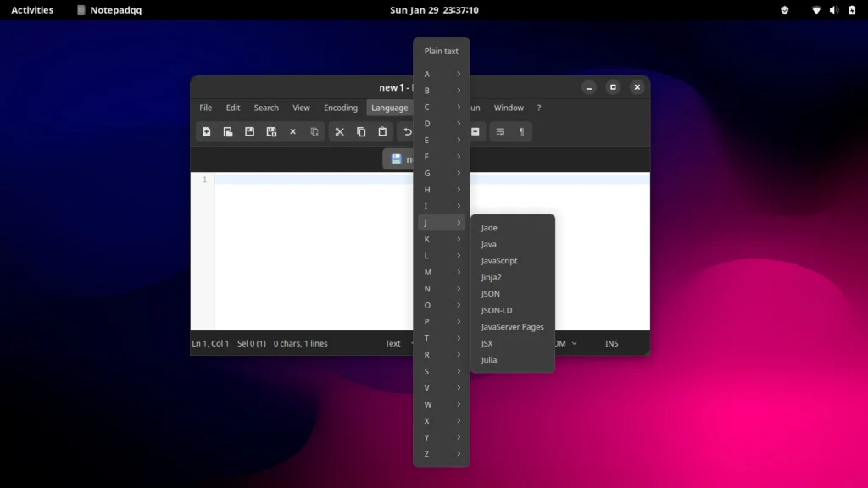Click the New document toolbar icon
The image size is (868, 488).
[206, 131]
